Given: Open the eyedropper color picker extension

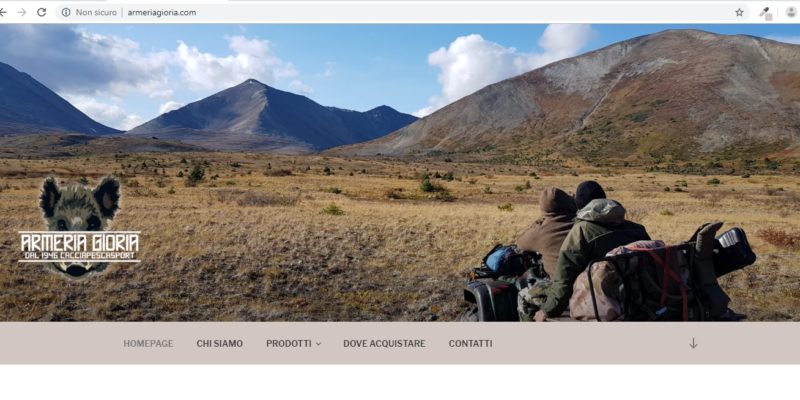Looking at the screenshot, I should point(765,13).
